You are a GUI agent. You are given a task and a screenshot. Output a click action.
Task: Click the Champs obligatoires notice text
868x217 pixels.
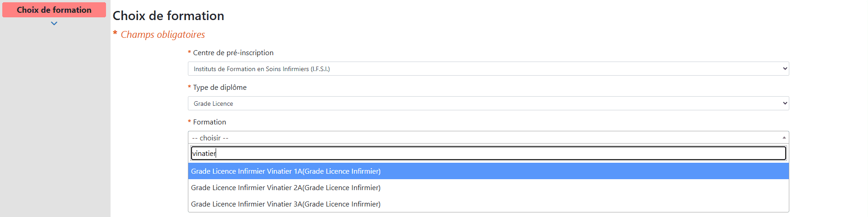pyautogui.click(x=163, y=35)
